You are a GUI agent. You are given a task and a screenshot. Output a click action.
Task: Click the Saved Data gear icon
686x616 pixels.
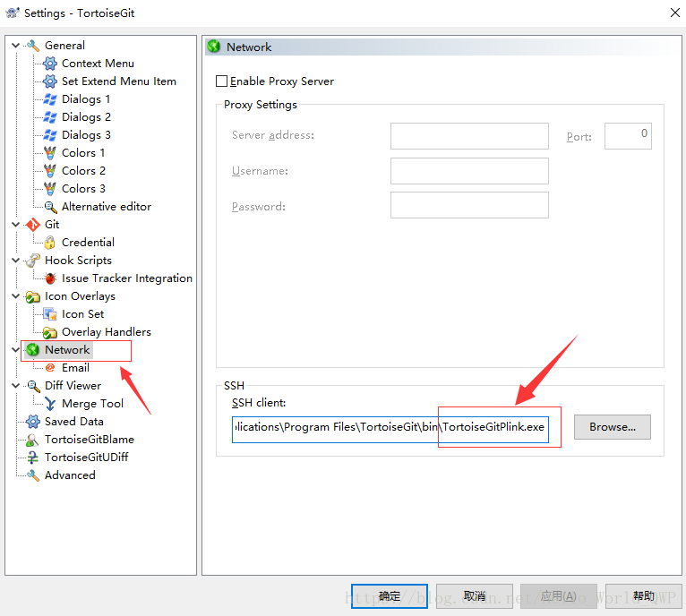pos(33,422)
